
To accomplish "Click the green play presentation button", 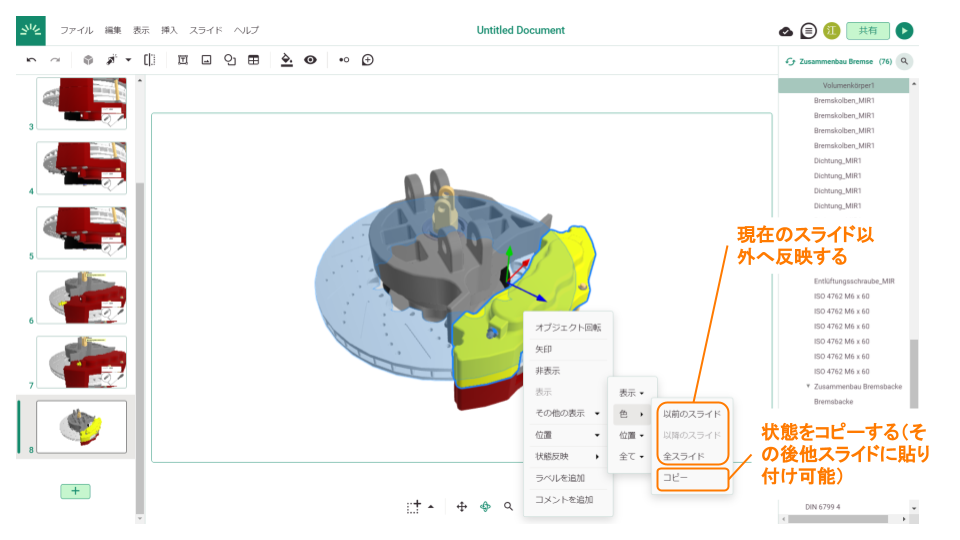I will click(904, 31).
